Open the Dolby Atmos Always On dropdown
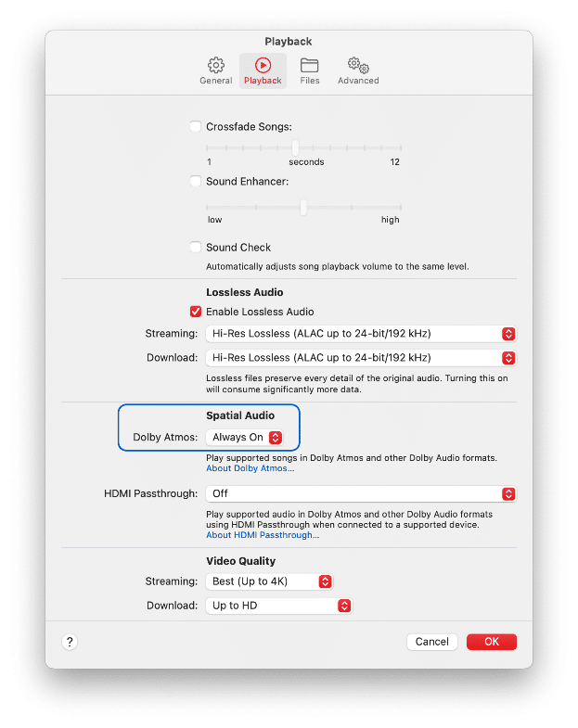578x728 pixels. (x=245, y=438)
